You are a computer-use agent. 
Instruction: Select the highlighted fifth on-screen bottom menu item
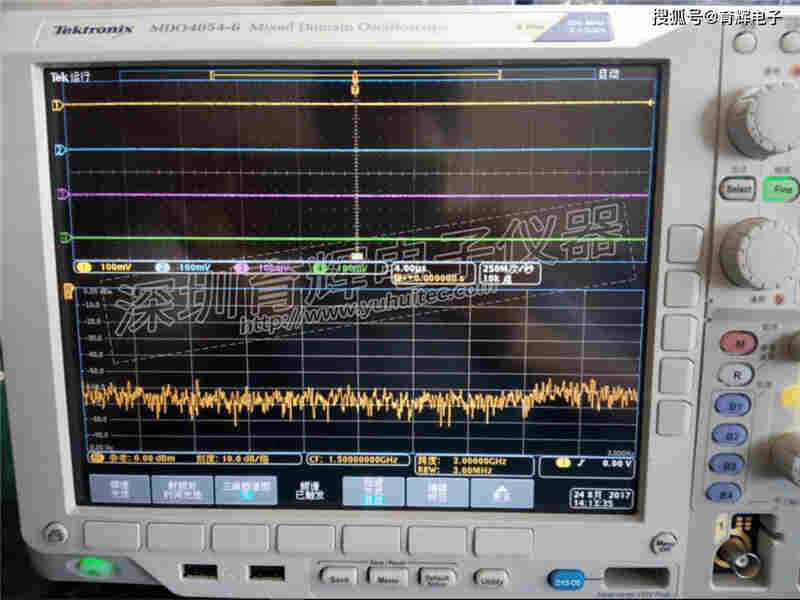point(373,490)
